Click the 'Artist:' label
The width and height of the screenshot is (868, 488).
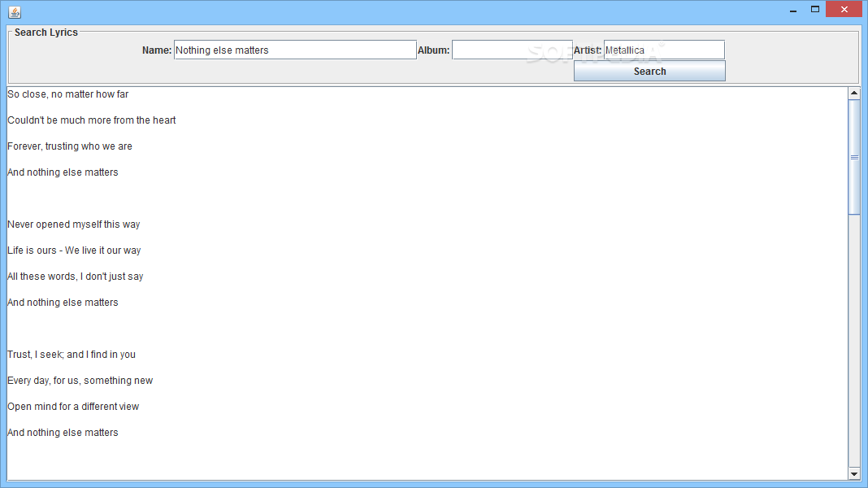point(588,50)
